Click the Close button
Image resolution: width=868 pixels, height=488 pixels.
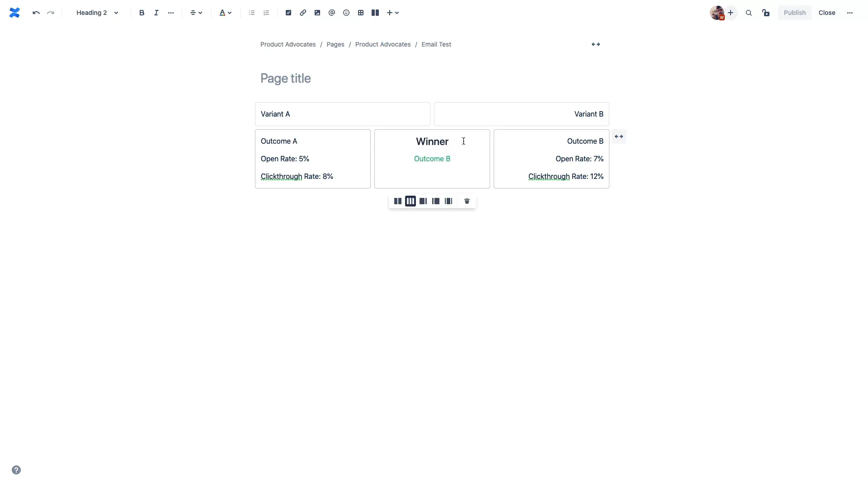(x=827, y=13)
